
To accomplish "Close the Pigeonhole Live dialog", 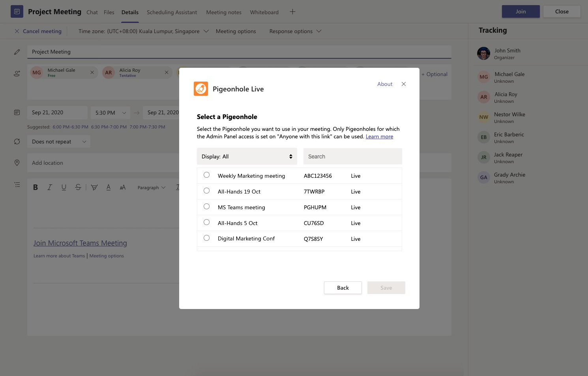I will coord(404,84).
